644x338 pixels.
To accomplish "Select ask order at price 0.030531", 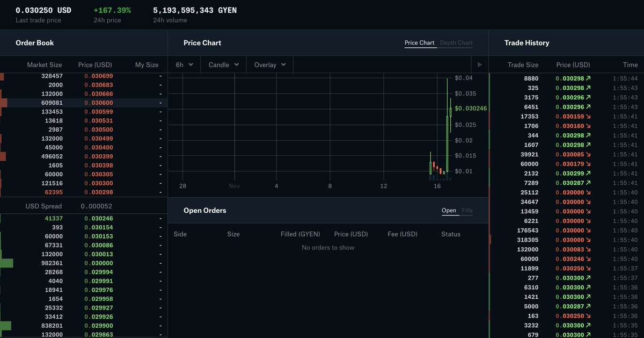I will click(84, 121).
